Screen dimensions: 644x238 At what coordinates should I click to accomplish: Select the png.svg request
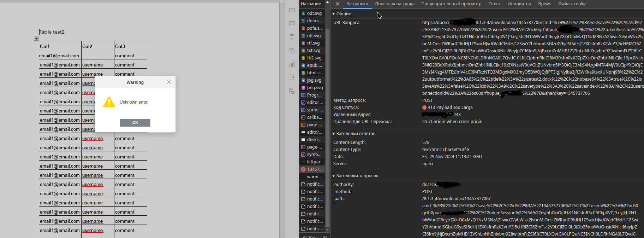[x=312, y=88]
